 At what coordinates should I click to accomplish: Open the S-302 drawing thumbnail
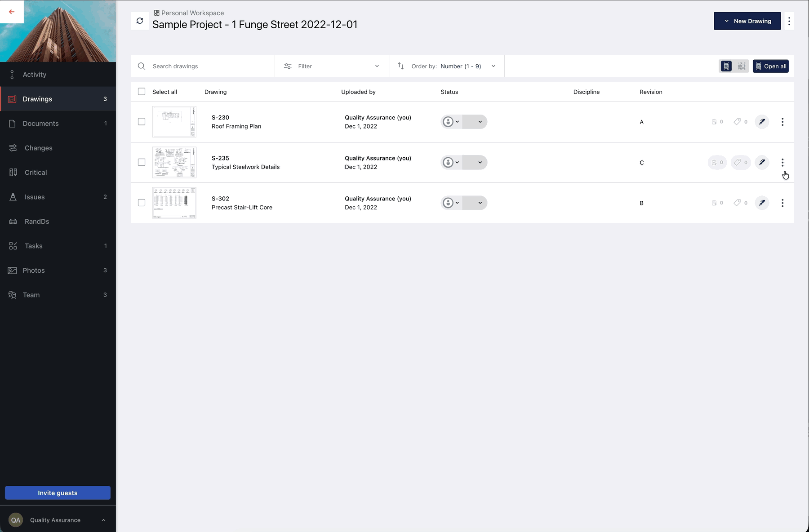[x=174, y=203]
